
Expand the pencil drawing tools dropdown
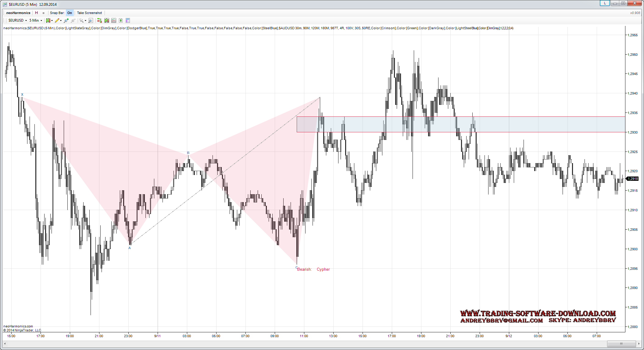[61, 20]
